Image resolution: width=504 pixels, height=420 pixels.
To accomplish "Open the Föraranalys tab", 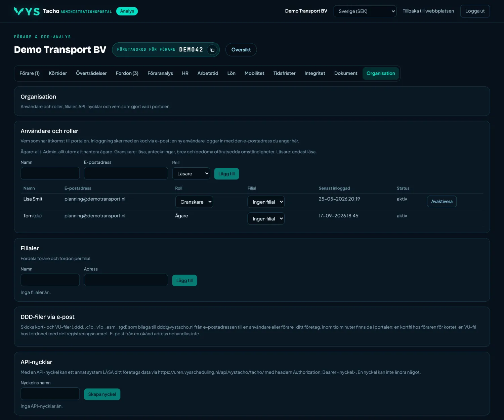I will pos(160,73).
